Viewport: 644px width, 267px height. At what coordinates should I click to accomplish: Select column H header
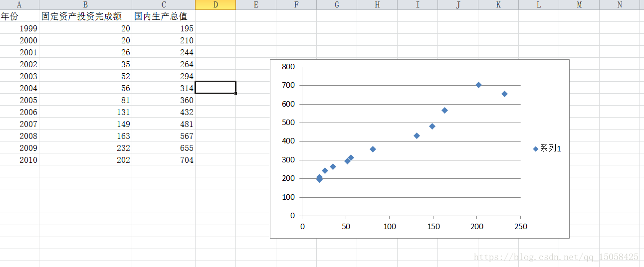[x=377, y=4]
